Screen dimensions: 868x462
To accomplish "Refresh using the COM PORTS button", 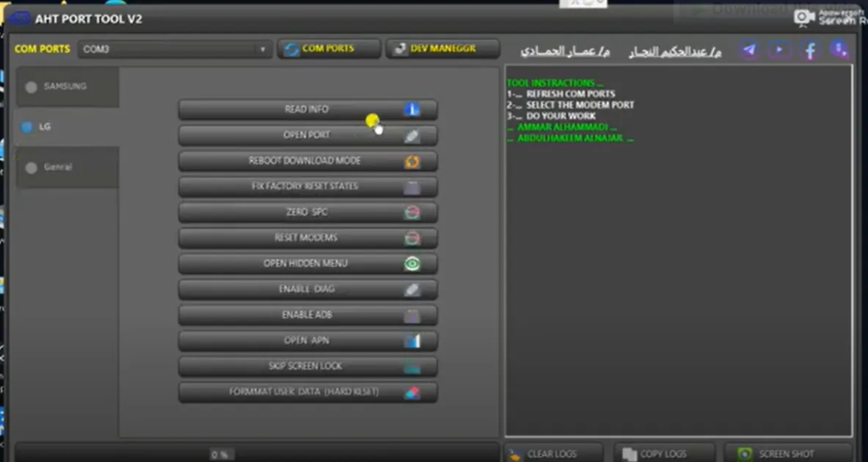I will click(329, 48).
